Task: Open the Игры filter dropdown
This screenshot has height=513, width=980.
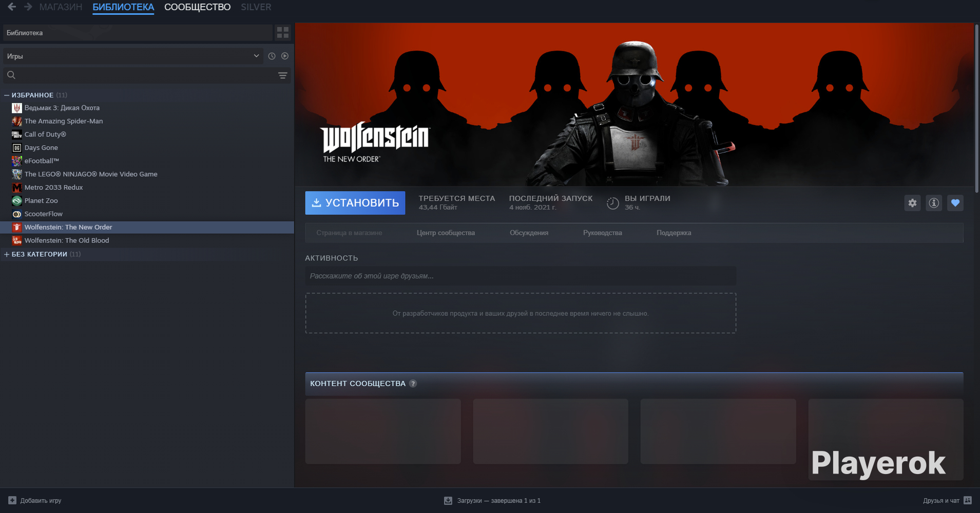Action: (x=133, y=56)
